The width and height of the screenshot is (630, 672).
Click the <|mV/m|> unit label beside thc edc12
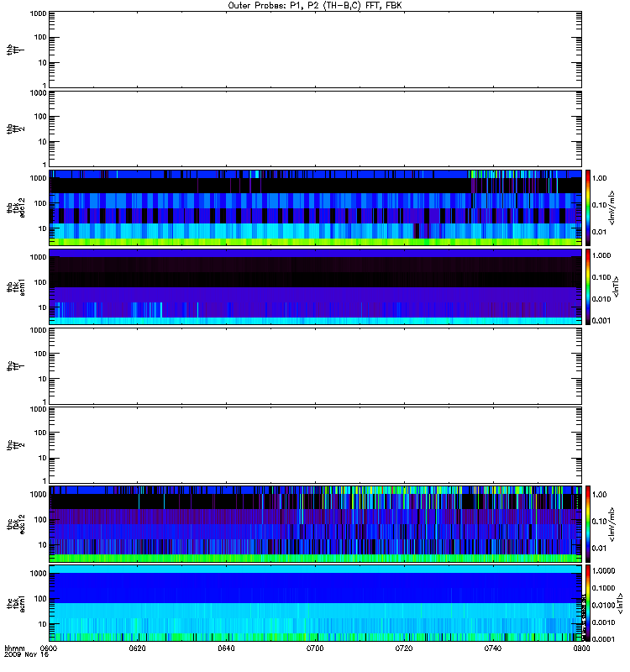tap(612, 524)
